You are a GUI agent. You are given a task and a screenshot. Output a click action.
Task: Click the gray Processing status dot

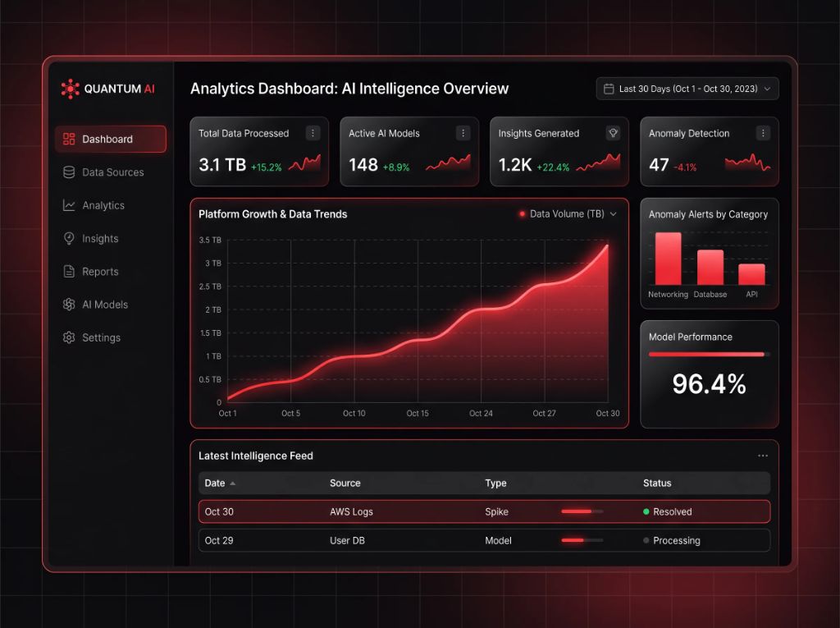pos(646,541)
